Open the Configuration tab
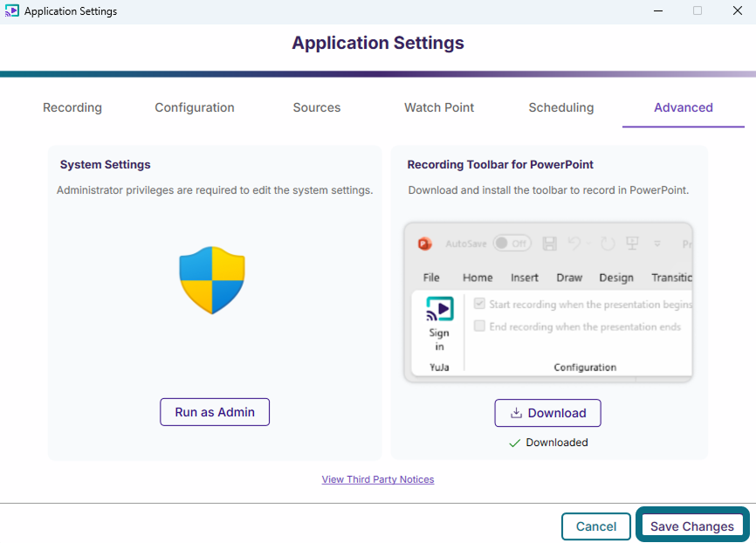The height and width of the screenshot is (543, 756). (x=195, y=107)
